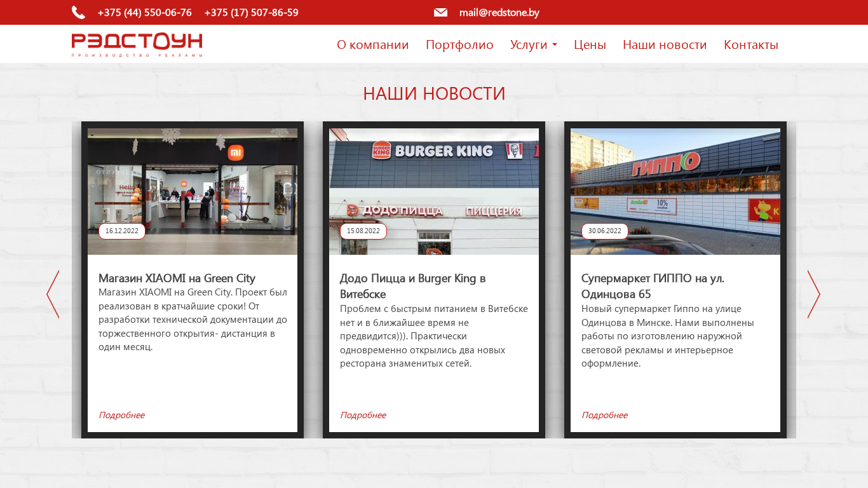868x488 pixels.
Task: Open the Burger King storefront photo
Action: point(434,191)
